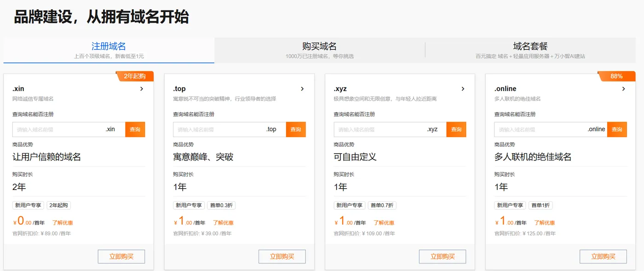Click the .top card title
This screenshot has width=644, height=271.
(x=179, y=89)
